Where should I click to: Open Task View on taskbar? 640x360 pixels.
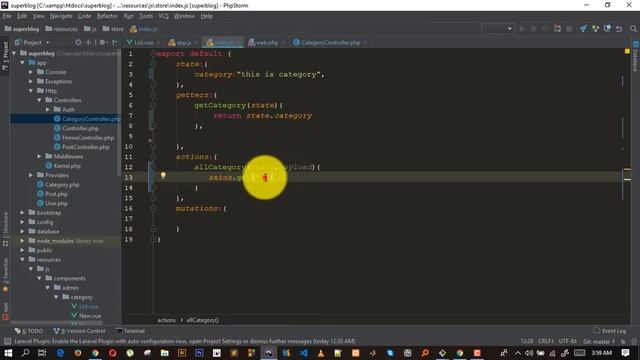tap(42, 353)
